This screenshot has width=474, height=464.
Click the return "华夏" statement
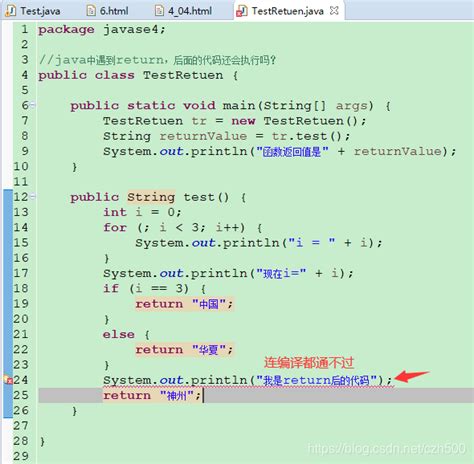(x=184, y=350)
